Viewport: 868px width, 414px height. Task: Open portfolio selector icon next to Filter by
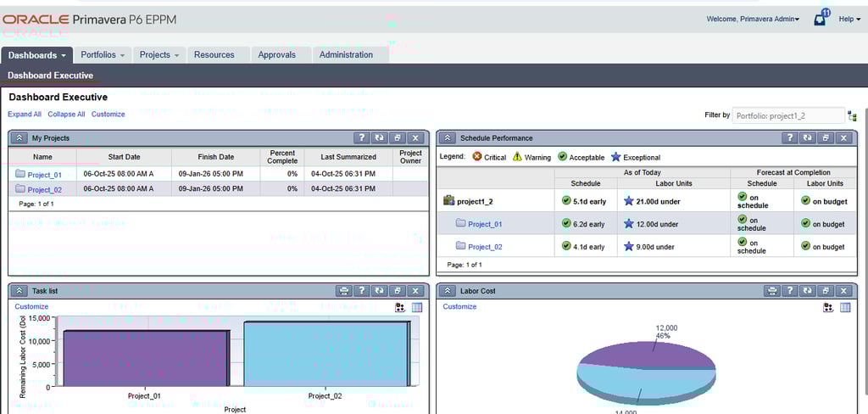tap(853, 116)
